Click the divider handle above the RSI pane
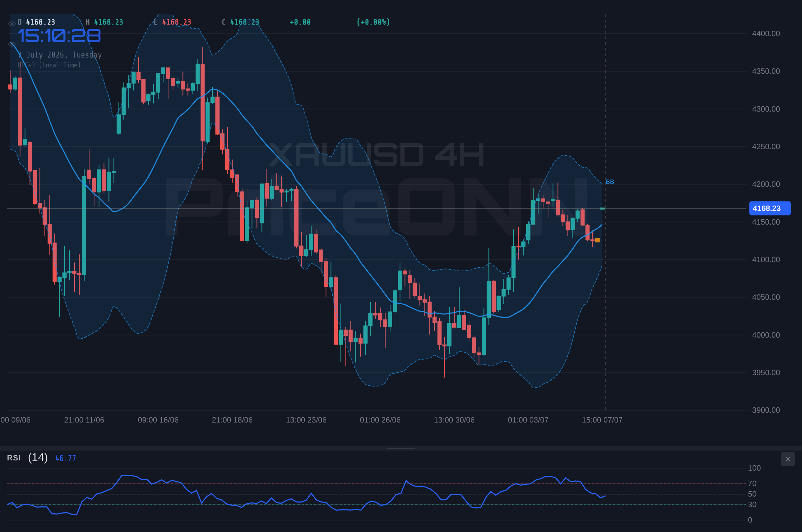Viewport: 802px width, 532px height. coord(401,448)
